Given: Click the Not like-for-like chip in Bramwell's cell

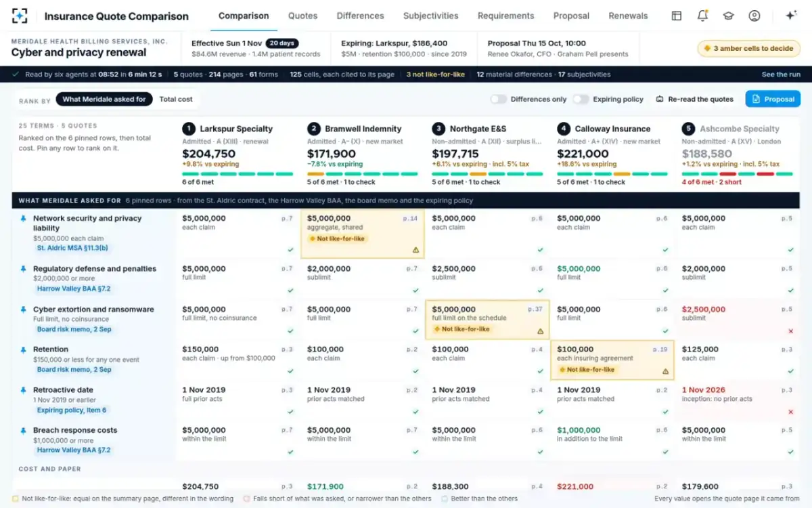Looking at the screenshot, I should [x=338, y=238].
